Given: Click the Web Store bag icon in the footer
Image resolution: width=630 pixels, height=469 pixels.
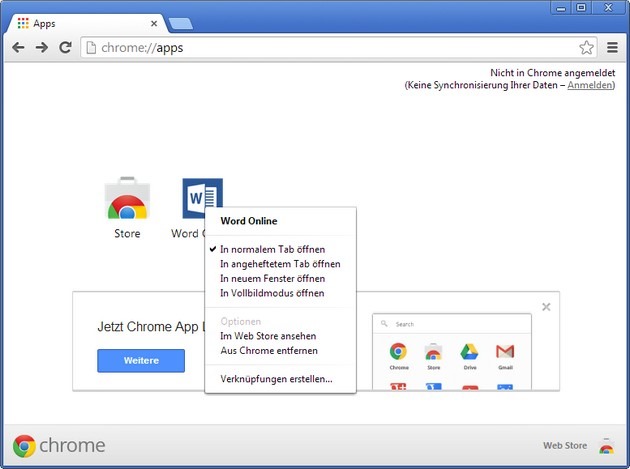Looking at the screenshot, I should [607, 446].
